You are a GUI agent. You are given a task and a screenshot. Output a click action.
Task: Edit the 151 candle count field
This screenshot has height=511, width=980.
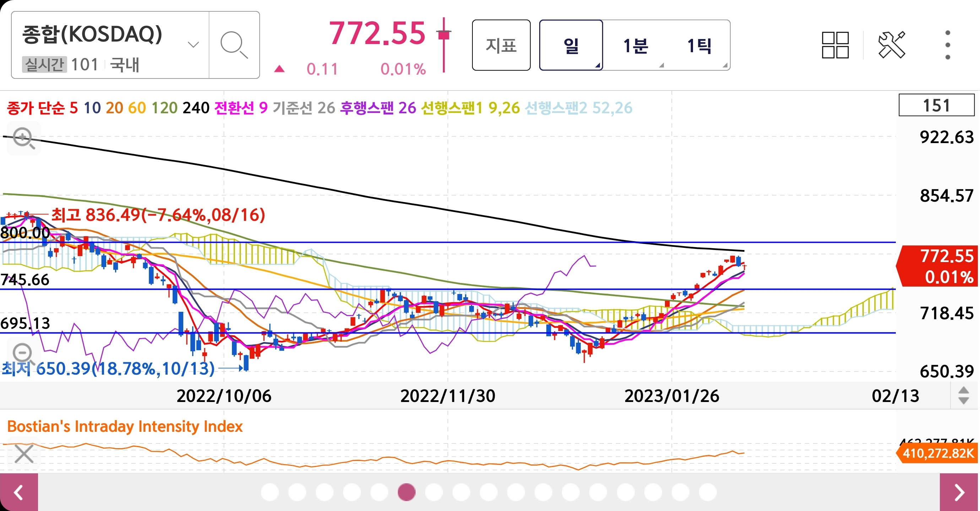click(x=936, y=105)
